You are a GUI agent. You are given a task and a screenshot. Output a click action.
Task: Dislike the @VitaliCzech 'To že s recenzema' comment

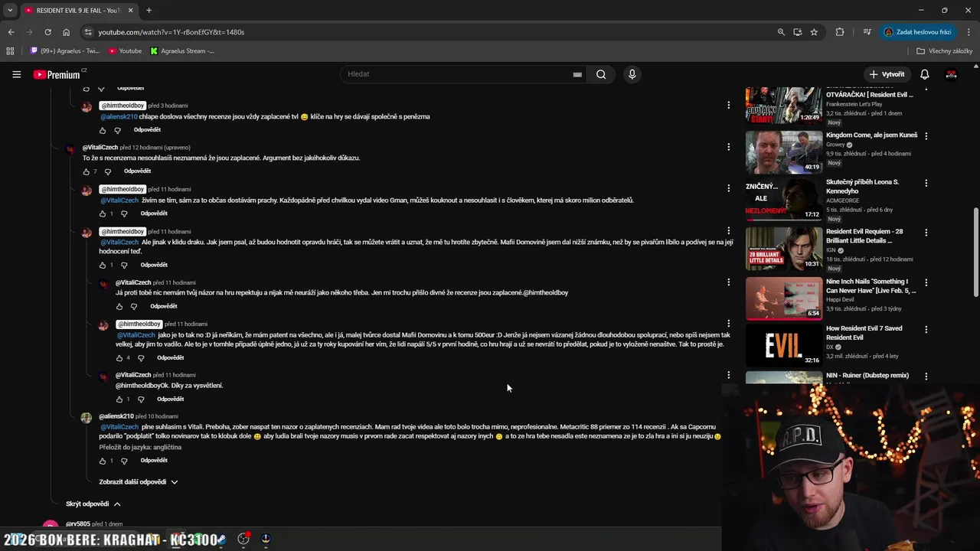pos(108,171)
